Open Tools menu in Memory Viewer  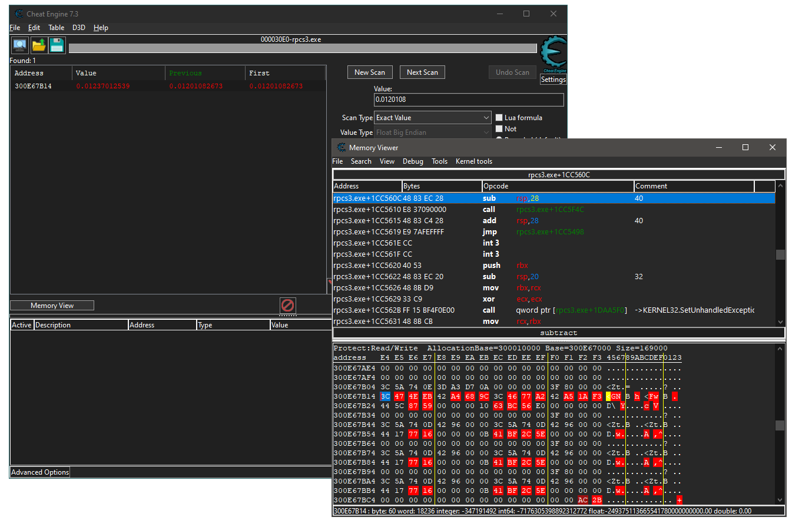[x=439, y=161]
